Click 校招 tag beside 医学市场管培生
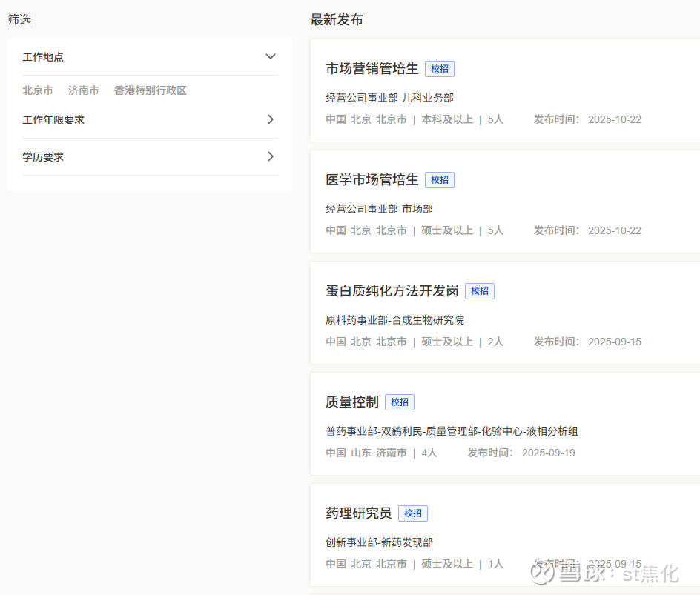 440,180
